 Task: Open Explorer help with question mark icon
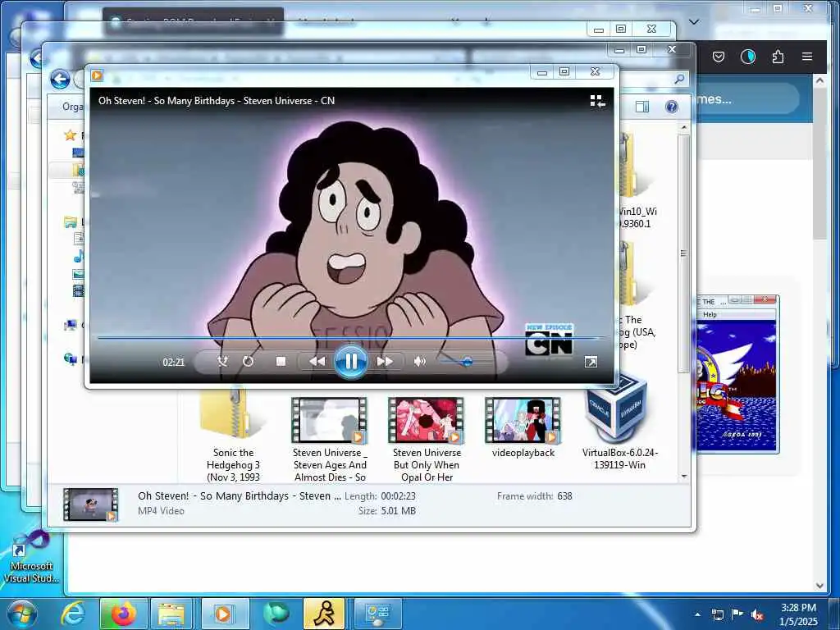[671, 107]
